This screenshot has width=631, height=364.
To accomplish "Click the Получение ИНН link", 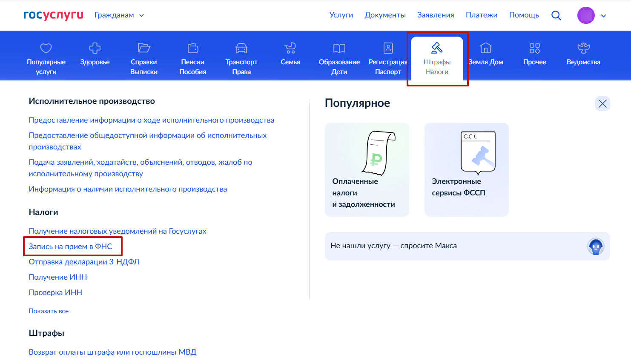I will tap(58, 277).
